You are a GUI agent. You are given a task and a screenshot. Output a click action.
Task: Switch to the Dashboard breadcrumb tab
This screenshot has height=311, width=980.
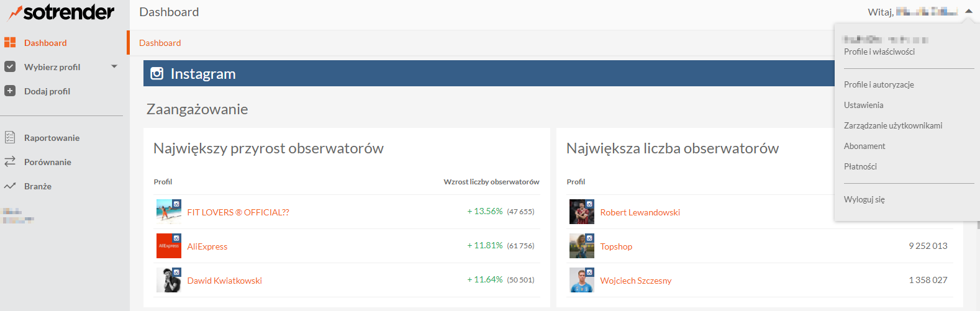pyautogui.click(x=160, y=43)
